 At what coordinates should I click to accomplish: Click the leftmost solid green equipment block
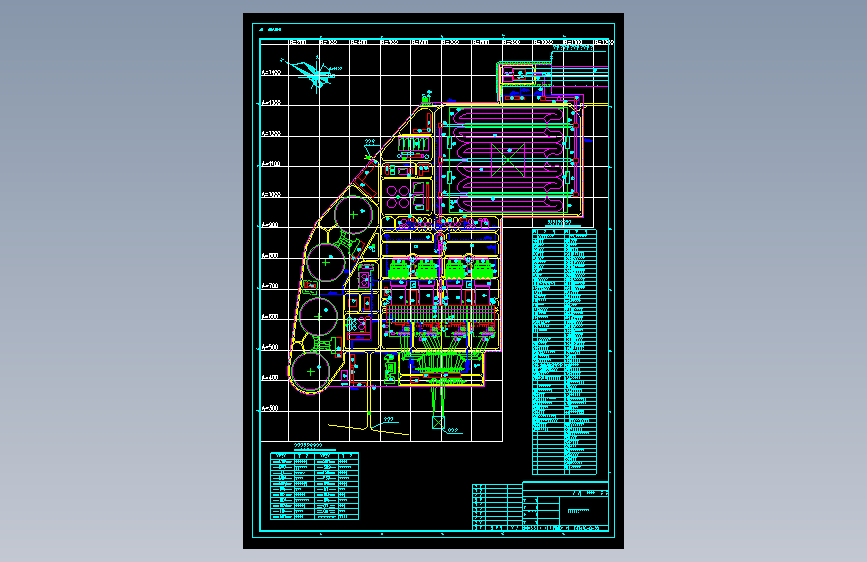[x=399, y=270]
